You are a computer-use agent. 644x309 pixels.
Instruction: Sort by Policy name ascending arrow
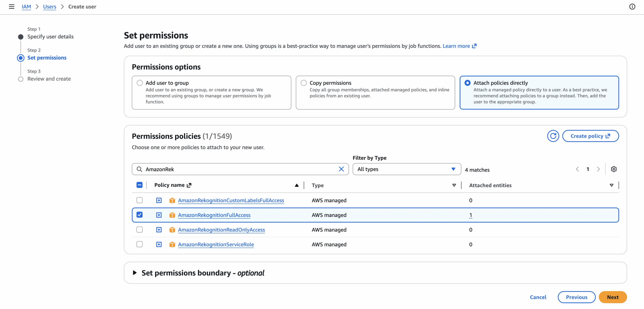point(297,185)
